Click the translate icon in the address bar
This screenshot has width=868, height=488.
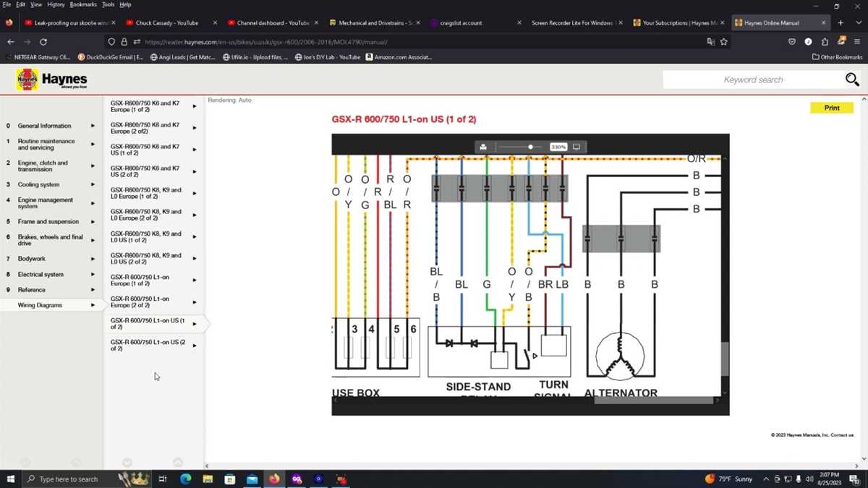pyautogui.click(x=710, y=42)
